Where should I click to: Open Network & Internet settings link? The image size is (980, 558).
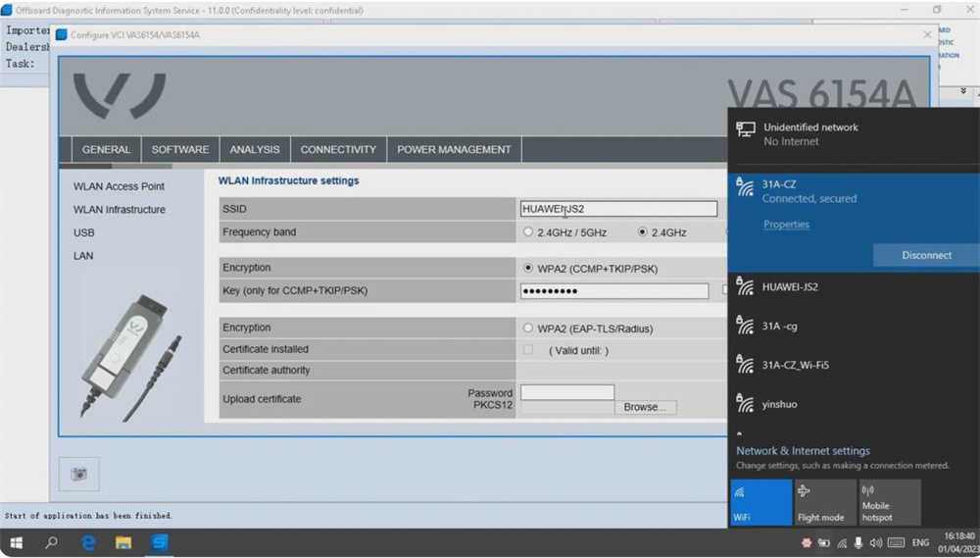coord(803,451)
